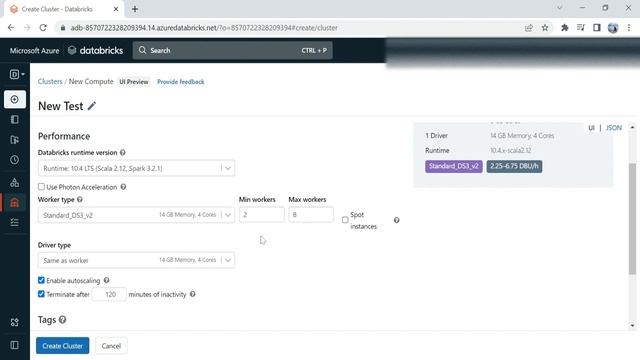Open the Recents clock icon in sidebar
Screen dimensions: 640x360
(15, 160)
